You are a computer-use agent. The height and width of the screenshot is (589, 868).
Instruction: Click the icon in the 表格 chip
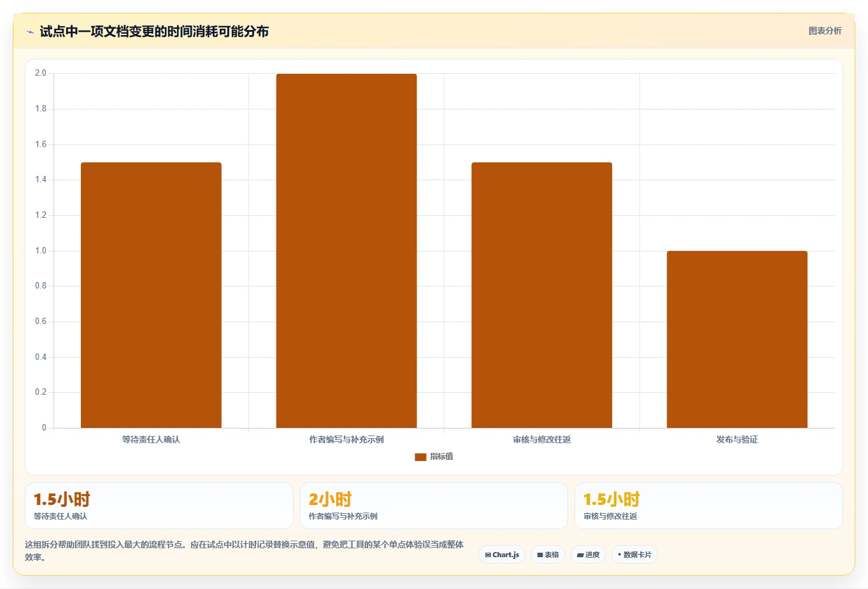click(x=540, y=555)
